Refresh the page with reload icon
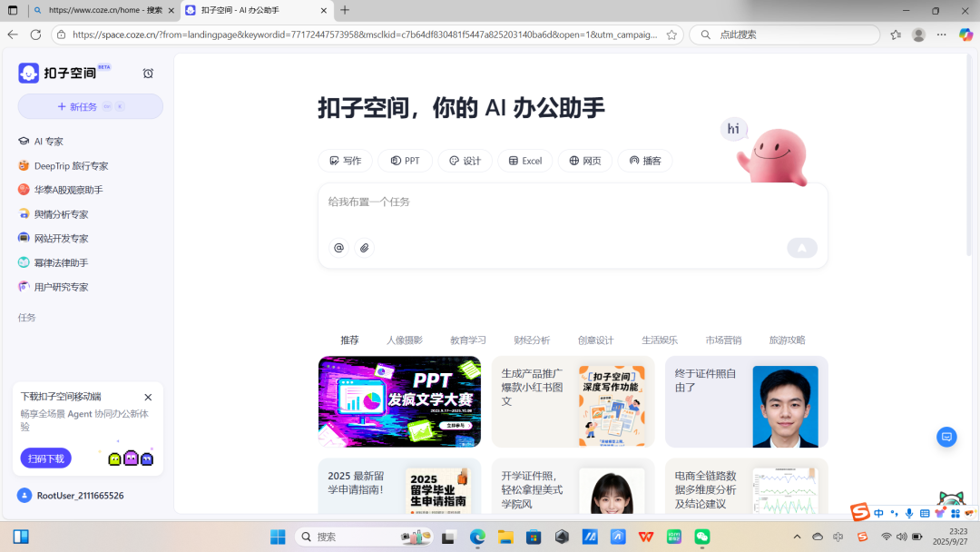Viewport: 980px width, 552px height. click(35, 34)
